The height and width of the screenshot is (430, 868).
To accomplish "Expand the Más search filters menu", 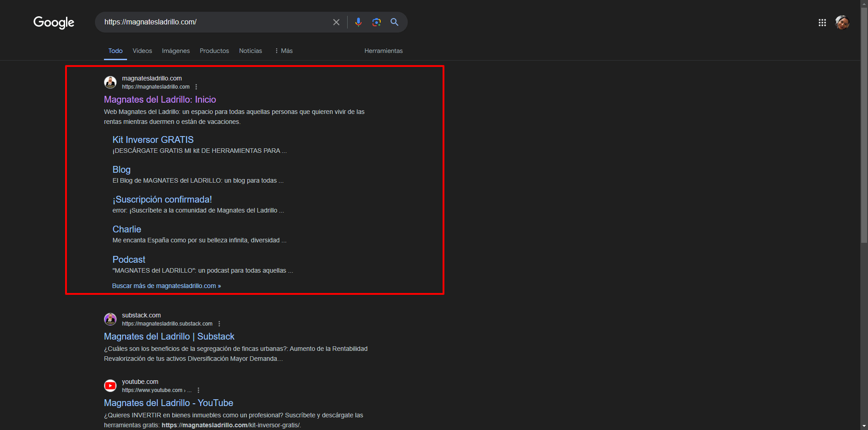I will tap(283, 51).
